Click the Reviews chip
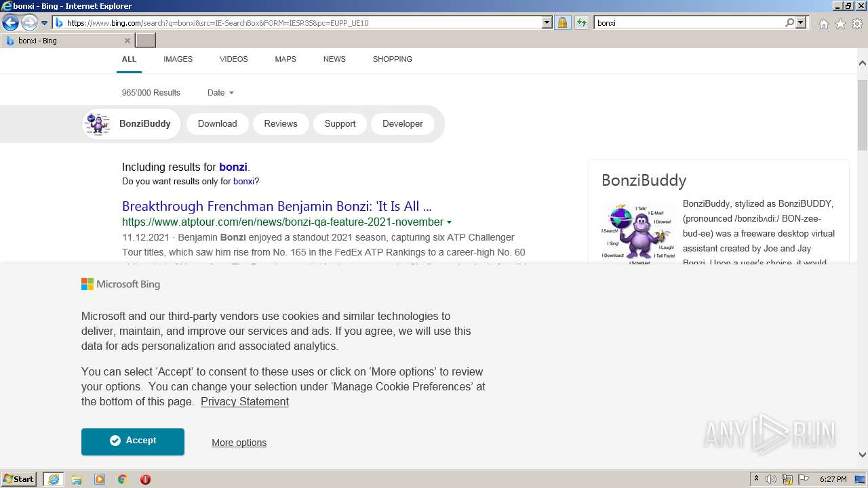 [281, 124]
